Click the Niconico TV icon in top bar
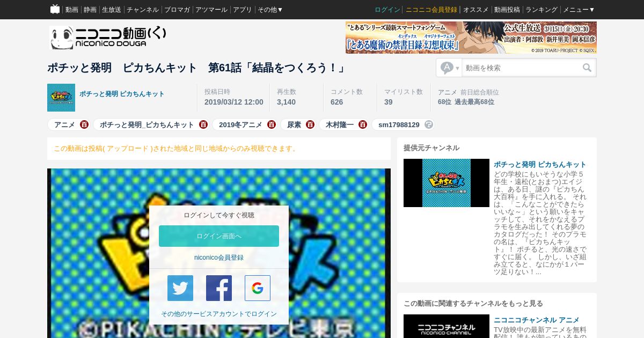Image resolution: width=644 pixels, height=338 pixels. [55, 9]
